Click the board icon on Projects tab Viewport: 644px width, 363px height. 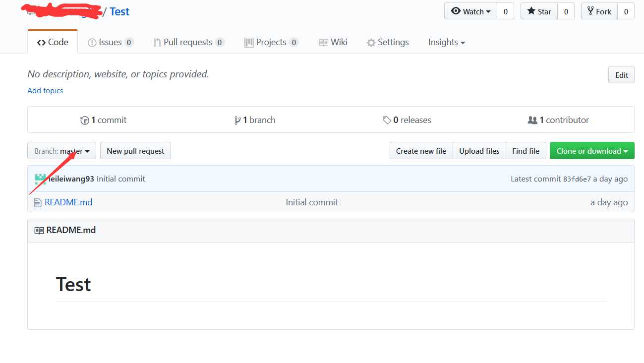249,43
